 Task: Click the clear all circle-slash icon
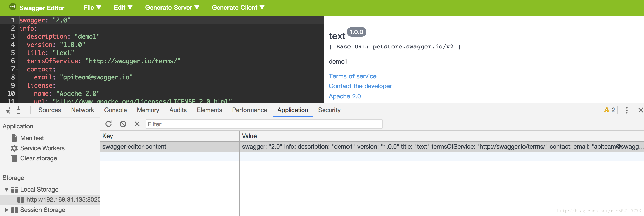(123, 124)
